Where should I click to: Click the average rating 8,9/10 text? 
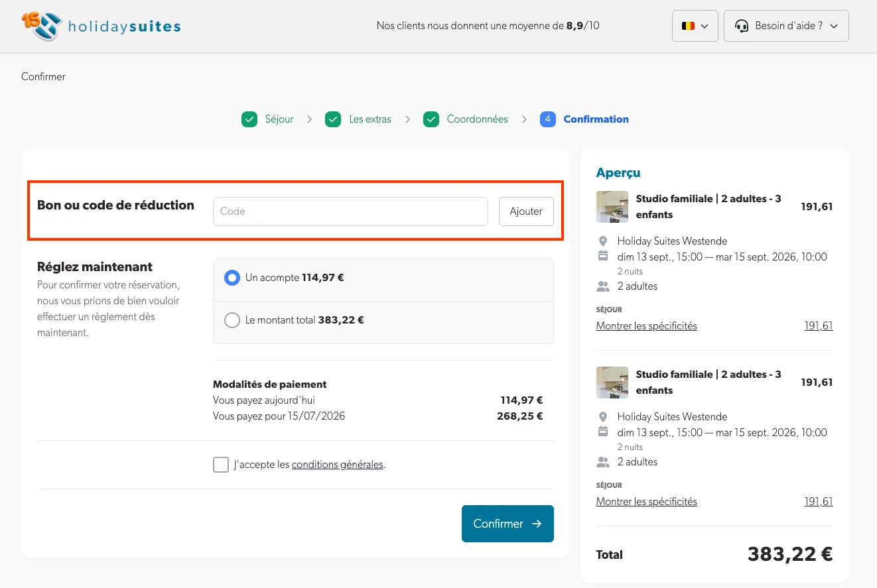[582, 27]
